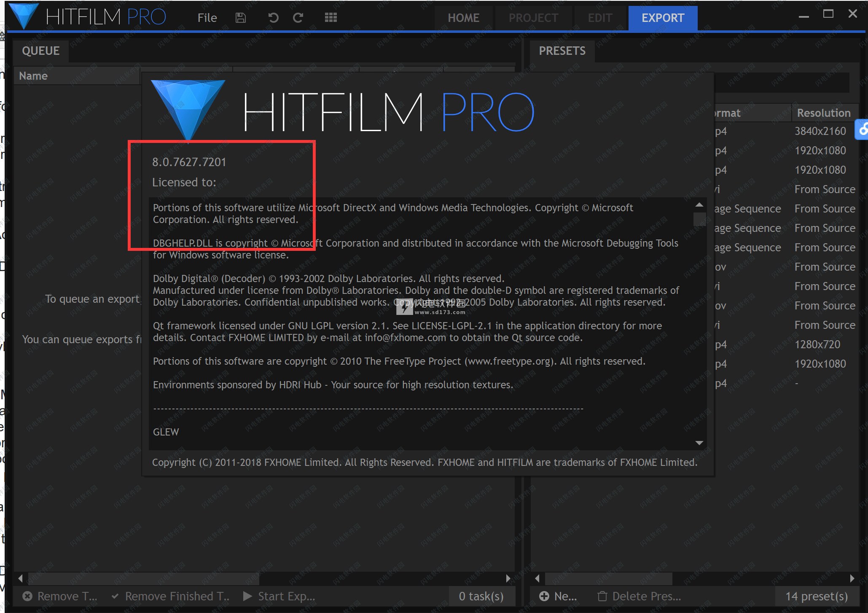Select the 3840x2160 preset row
Viewport: 868px width, 613px height.
(786, 131)
